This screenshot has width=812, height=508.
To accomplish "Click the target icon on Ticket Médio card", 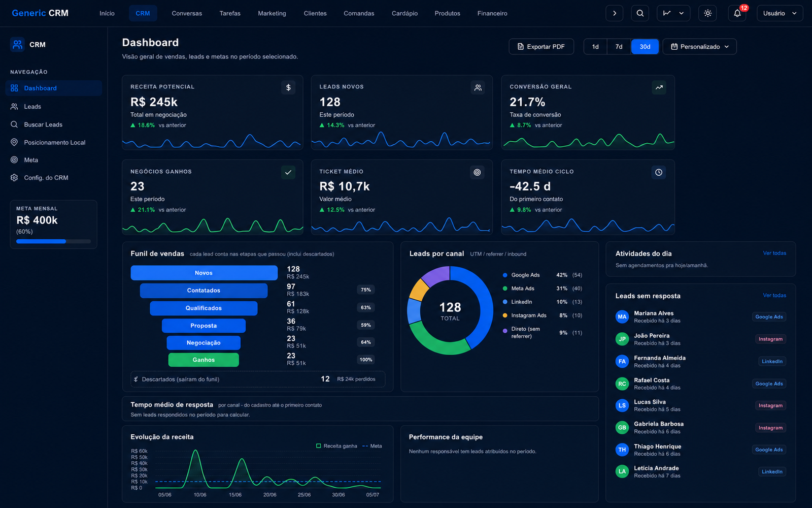I will pos(477,172).
